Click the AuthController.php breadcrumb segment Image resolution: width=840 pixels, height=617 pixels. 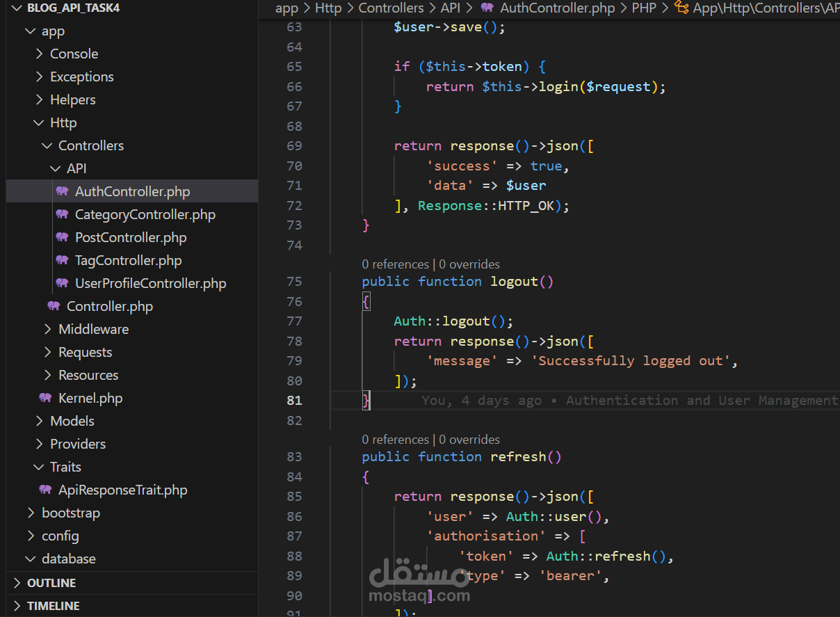[558, 8]
